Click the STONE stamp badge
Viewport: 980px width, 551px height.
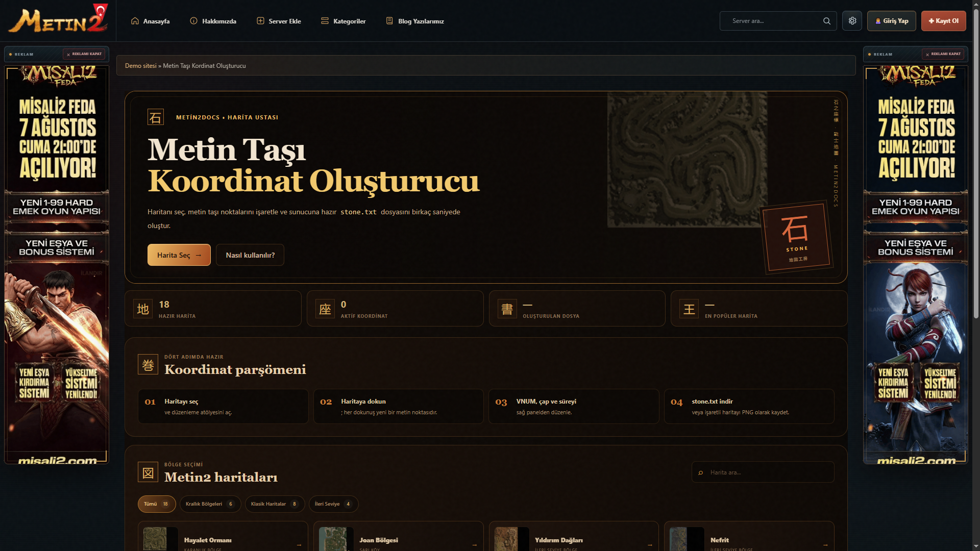tap(796, 236)
